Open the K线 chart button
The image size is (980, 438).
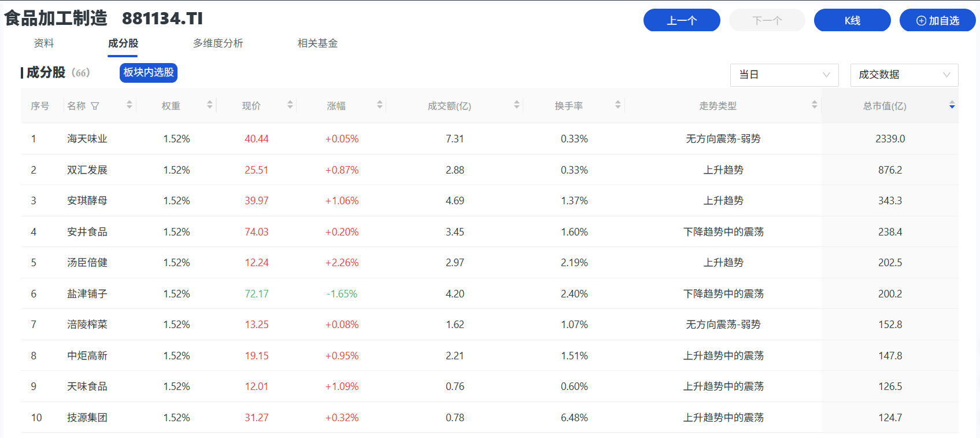click(852, 20)
